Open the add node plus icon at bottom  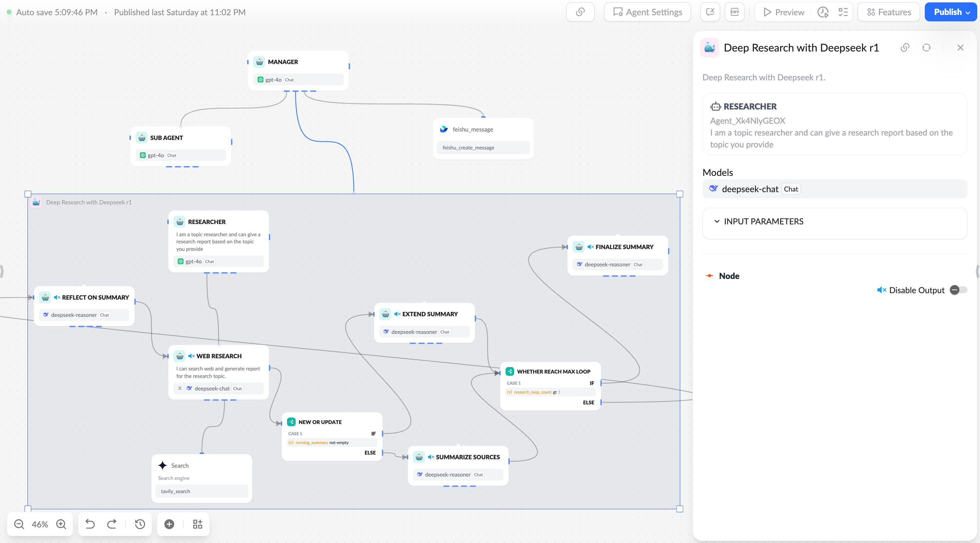click(169, 524)
